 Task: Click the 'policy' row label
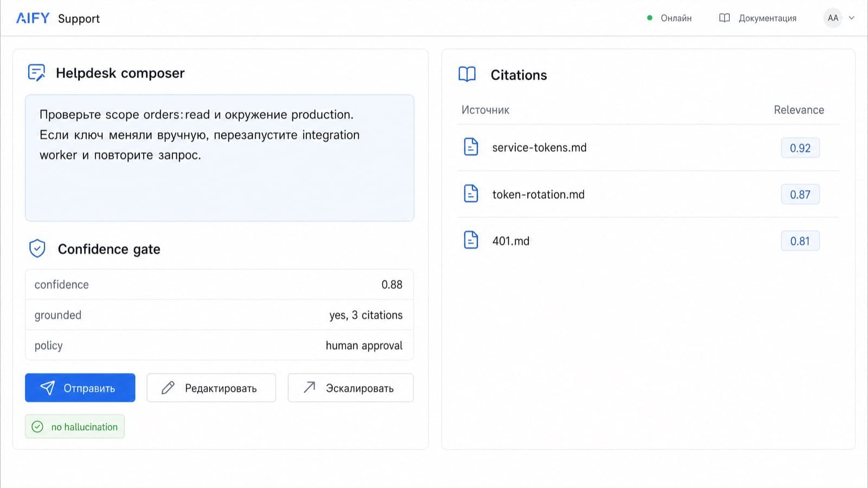(48, 345)
